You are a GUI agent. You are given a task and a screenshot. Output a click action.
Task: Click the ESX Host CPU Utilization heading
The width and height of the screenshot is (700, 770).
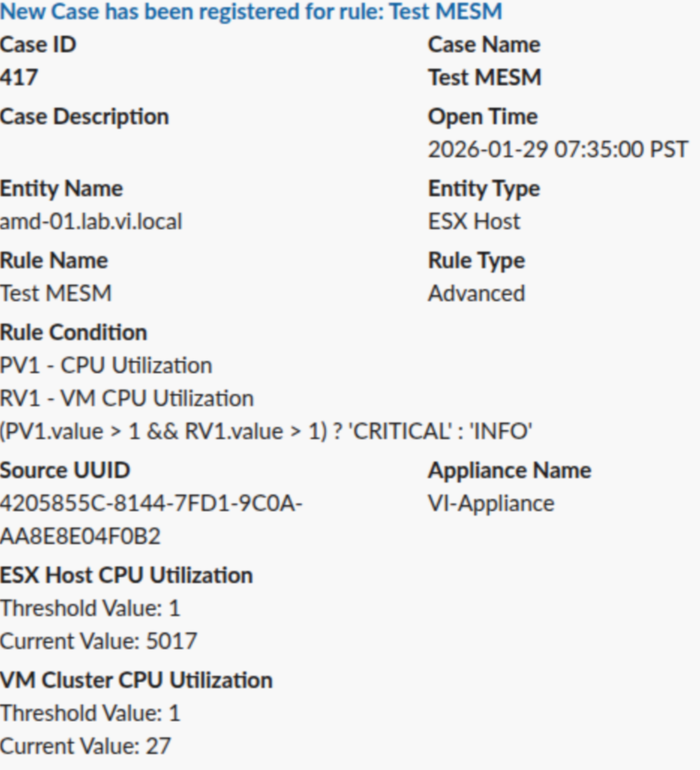pos(126,575)
